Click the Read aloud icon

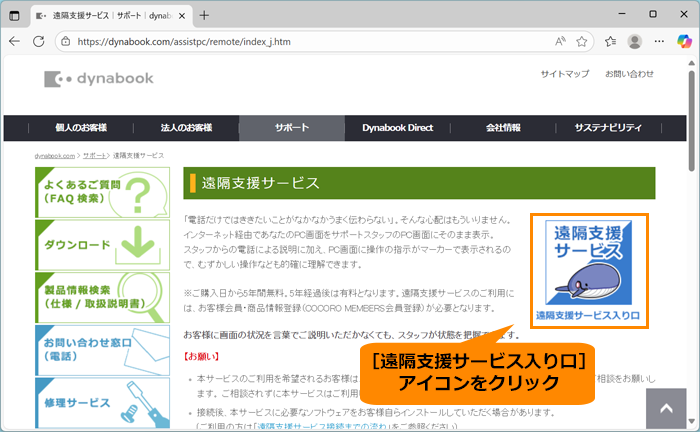pyautogui.click(x=560, y=42)
